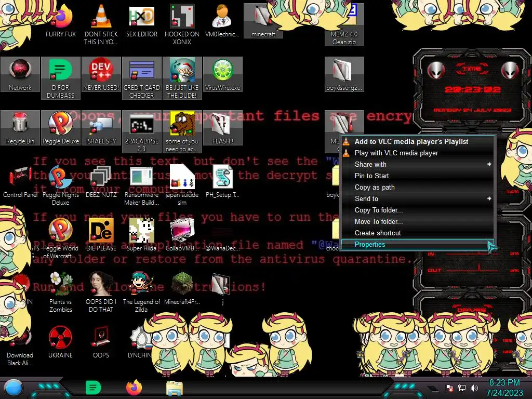
Task: Open CREDIT CARD CHECKER icon
Action: coord(141,78)
